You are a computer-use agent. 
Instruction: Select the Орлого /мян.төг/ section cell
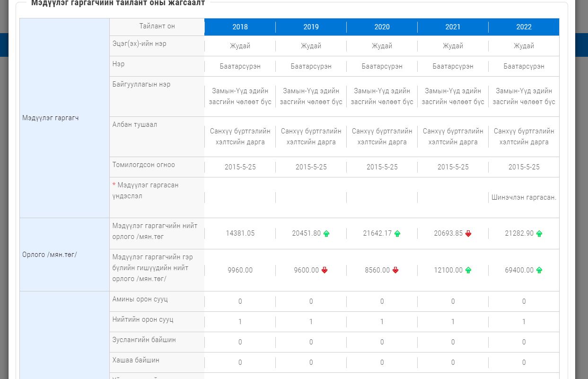coord(49,255)
